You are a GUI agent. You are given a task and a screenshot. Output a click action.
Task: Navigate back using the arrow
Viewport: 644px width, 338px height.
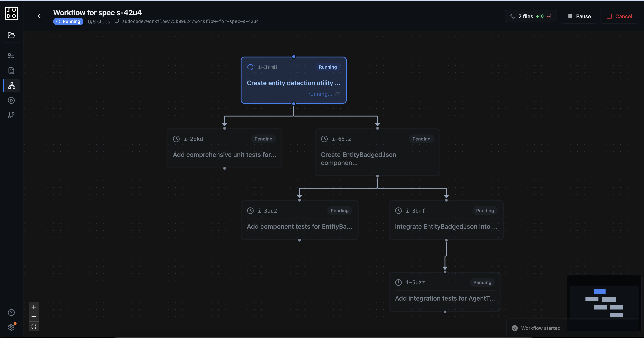coord(40,16)
